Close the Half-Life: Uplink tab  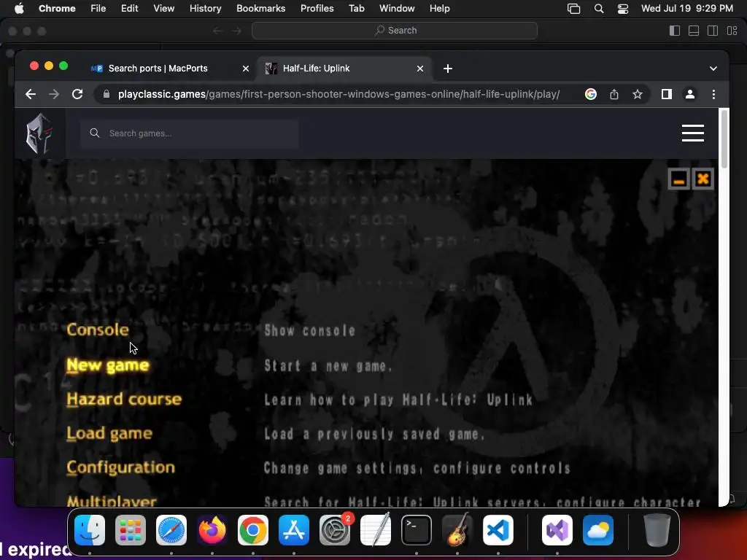[x=420, y=69]
